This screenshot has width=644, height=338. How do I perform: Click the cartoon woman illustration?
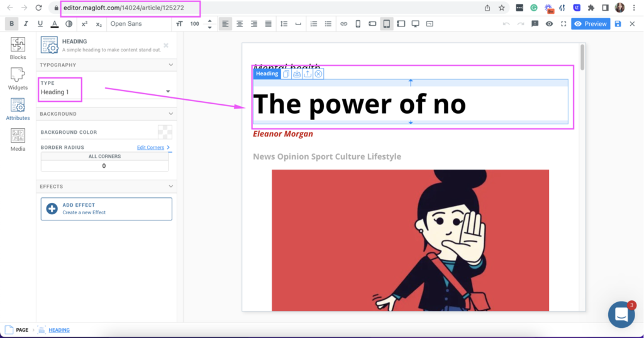coord(410,241)
